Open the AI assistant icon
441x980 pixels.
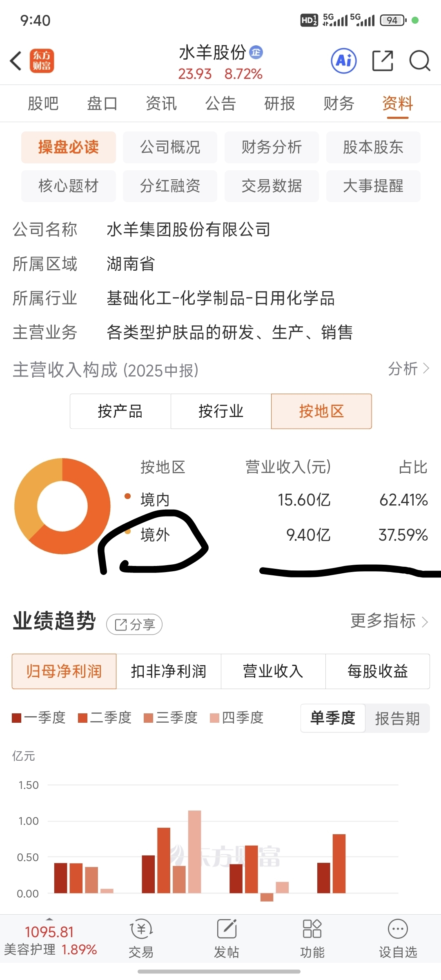pyautogui.click(x=343, y=61)
